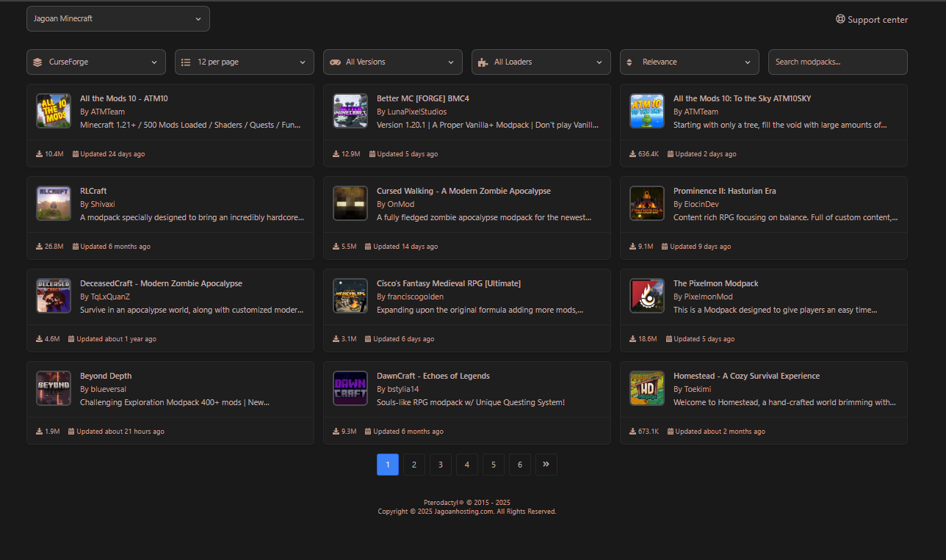Click the list icon in per page dropdown
This screenshot has height=560, width=946.
tap(186, 62)
